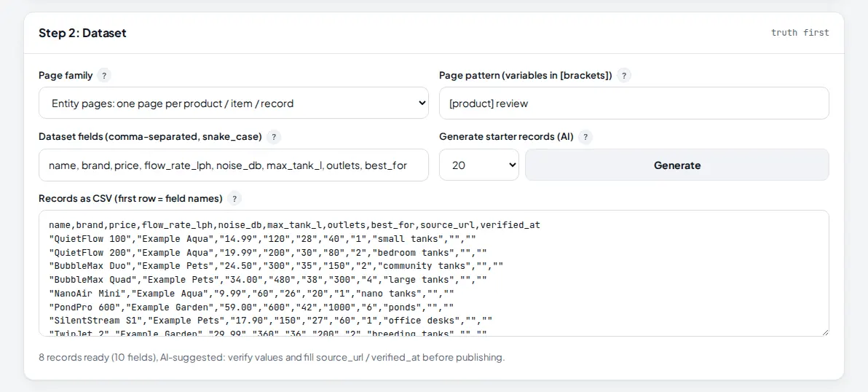Click the "QuietFlow 100" CSV row
Viewport: 868px width, 392px height.
click(x=262, y=239)
